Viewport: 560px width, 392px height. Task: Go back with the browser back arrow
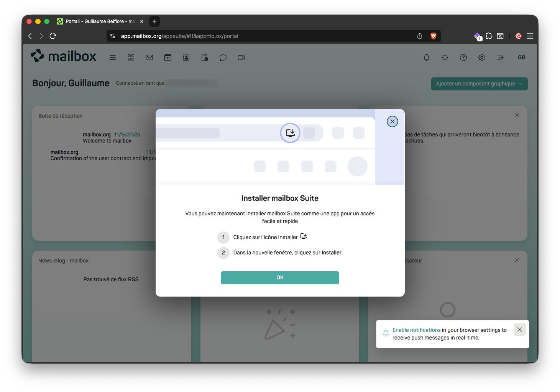pyautogui.click(x=30, y=36)
